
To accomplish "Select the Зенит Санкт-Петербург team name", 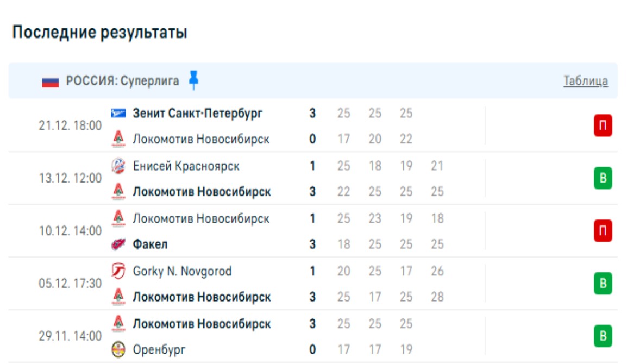I will tap(198, 114).
